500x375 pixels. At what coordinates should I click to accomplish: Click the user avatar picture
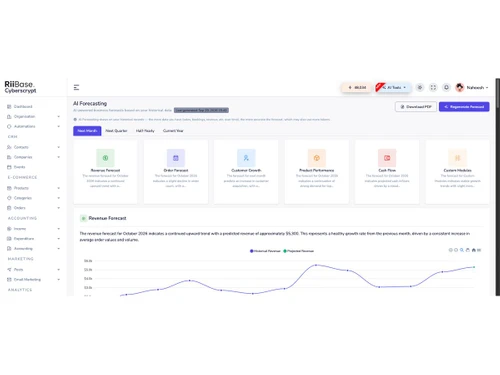tap(460, 87)
